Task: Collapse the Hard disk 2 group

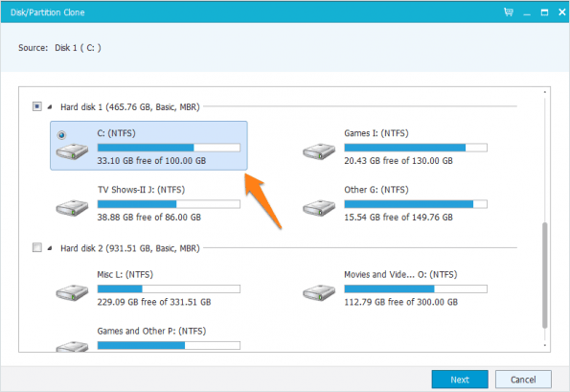Action: (50, 248)
